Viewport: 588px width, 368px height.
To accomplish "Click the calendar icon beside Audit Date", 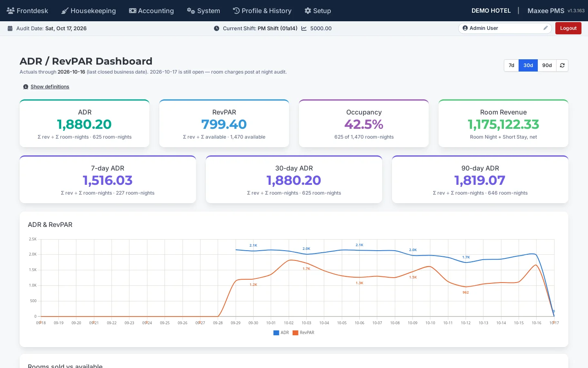I will click(x=10, y=28).
